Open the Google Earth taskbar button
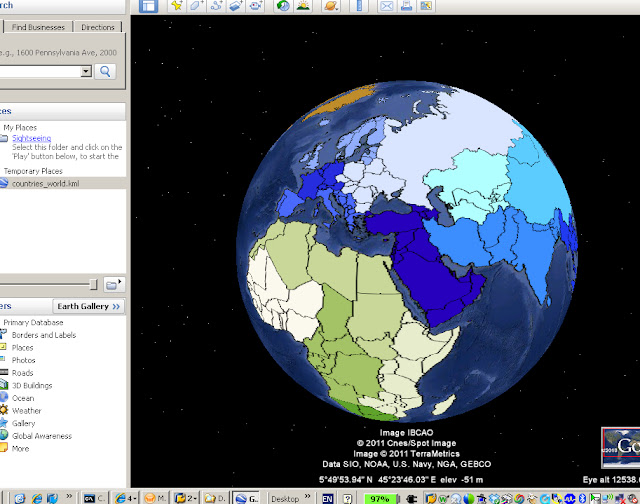This screenshot has width=640, height=504. coord(247,498)
